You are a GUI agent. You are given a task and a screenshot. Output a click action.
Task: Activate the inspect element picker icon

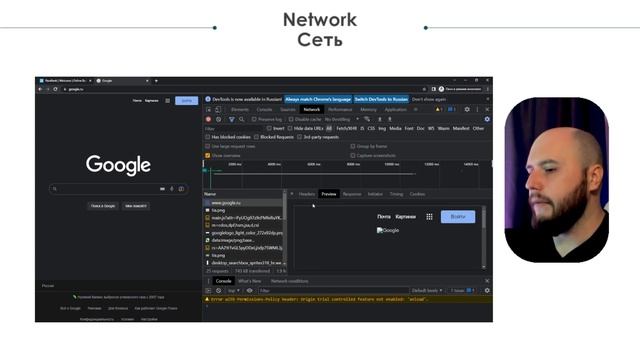(x=209, y=109)
